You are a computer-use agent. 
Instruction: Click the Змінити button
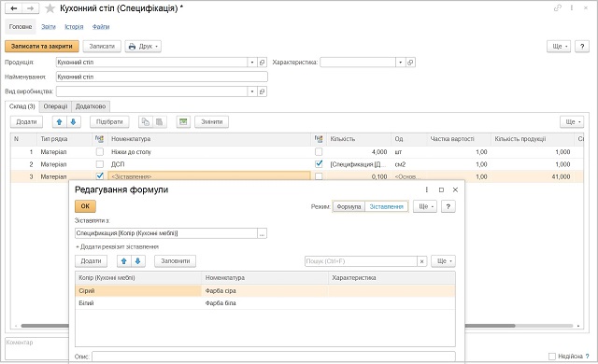click(x=212, y=122)
